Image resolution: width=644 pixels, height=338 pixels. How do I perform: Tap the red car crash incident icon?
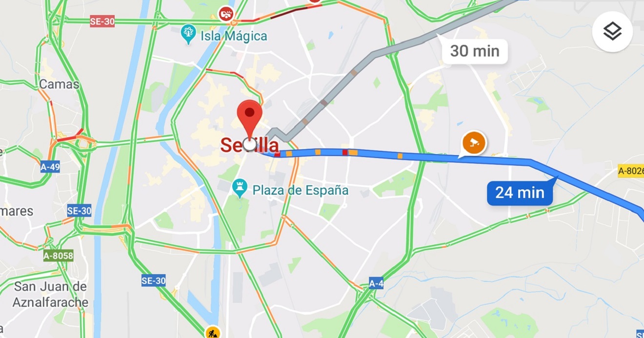tap(226, 14)
